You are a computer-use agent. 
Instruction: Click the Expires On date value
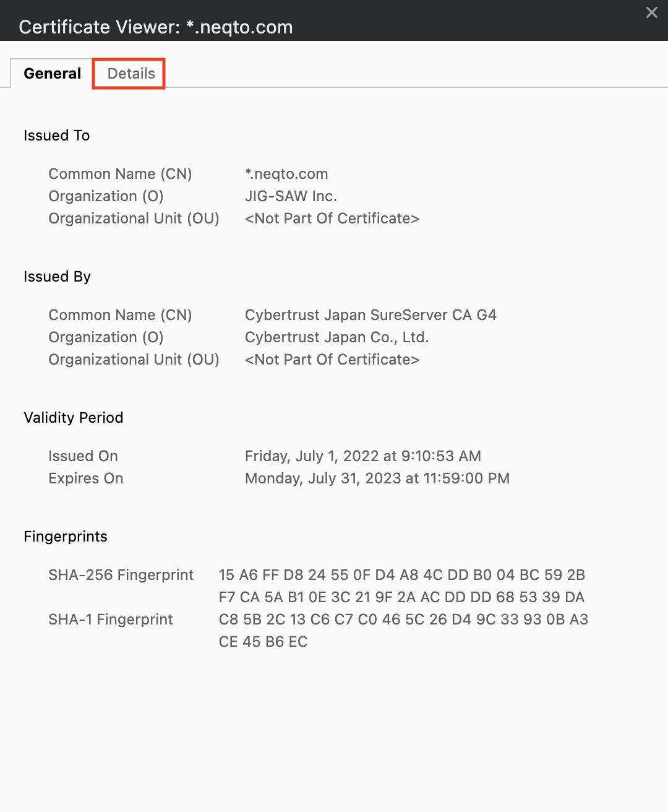pyautogui.click(x=377, y=478)
